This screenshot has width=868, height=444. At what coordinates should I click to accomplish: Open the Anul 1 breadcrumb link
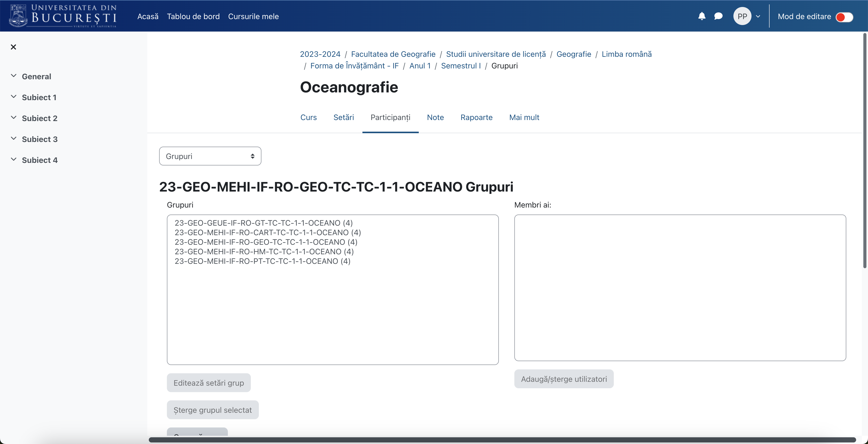(420, 66)
